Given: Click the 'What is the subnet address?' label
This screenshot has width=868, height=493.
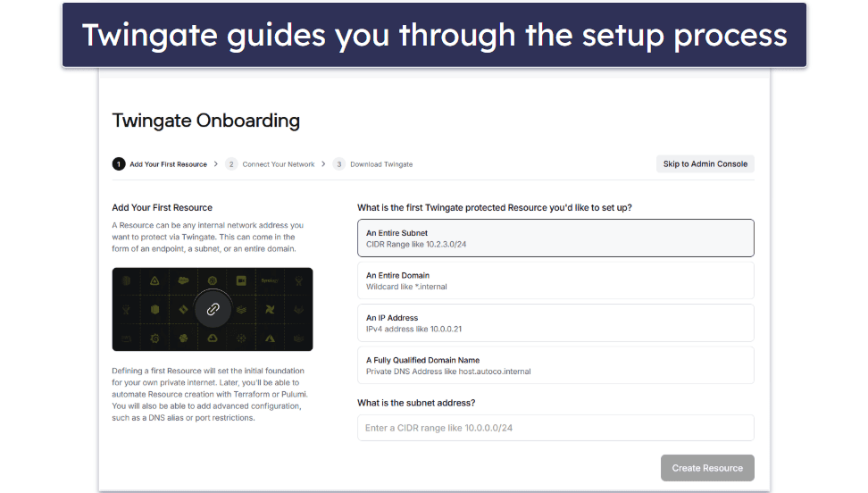Looking at the screenshot, I should pos(416,403).
